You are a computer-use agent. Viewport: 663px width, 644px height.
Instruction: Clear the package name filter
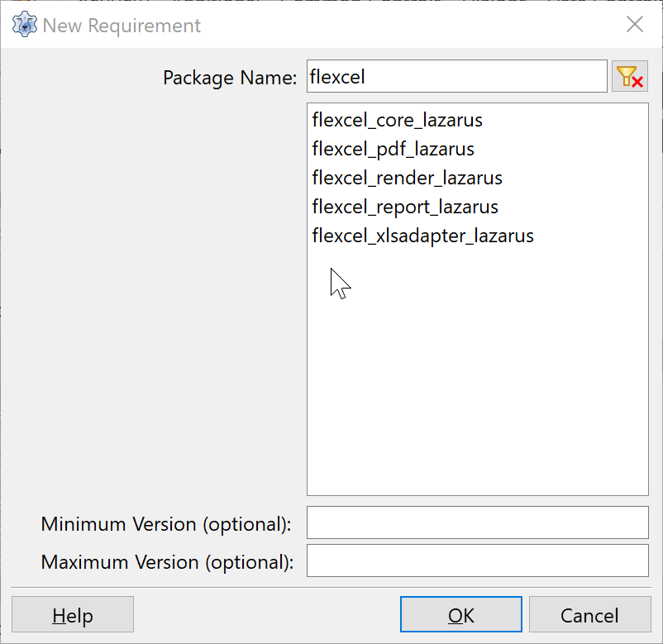(630, 76)
